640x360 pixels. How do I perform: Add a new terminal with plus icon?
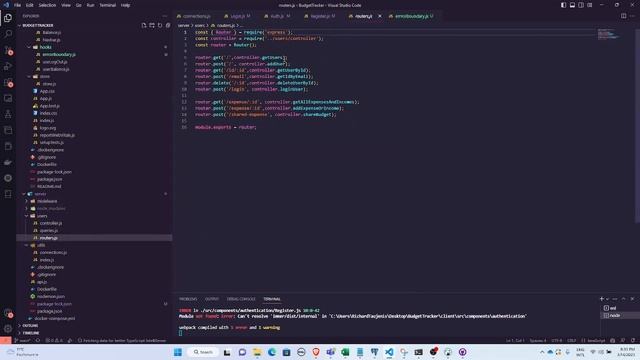click(x=602, y=299)
